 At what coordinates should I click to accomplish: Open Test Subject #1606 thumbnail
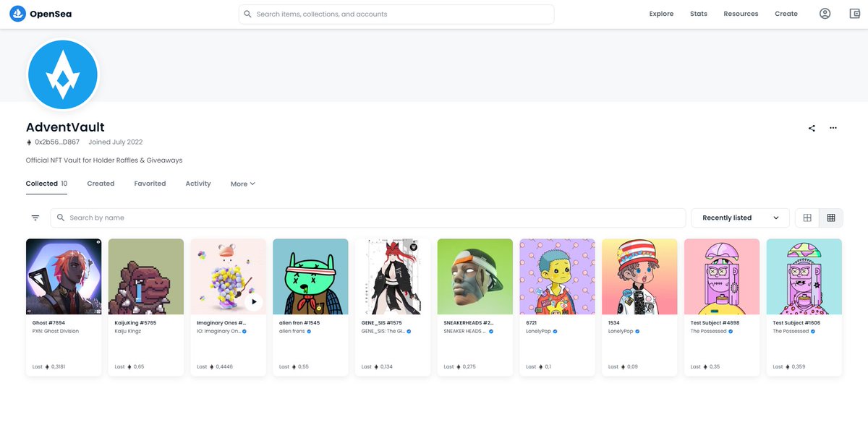[x=804, y=276]
